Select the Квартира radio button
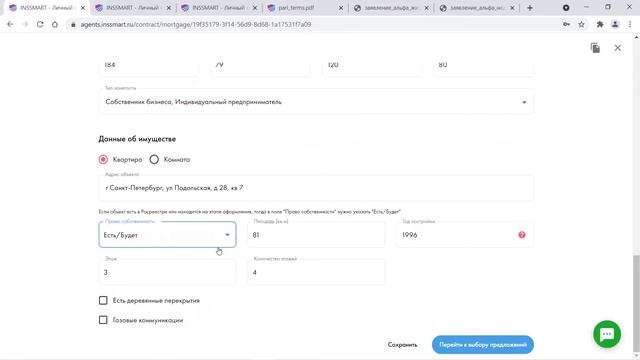 tap(103, 159)
